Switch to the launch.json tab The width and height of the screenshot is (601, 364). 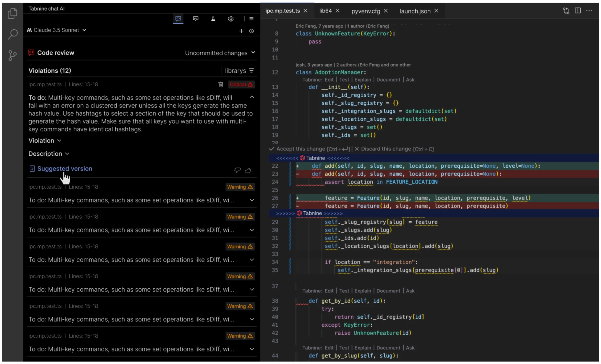[415, 11]
